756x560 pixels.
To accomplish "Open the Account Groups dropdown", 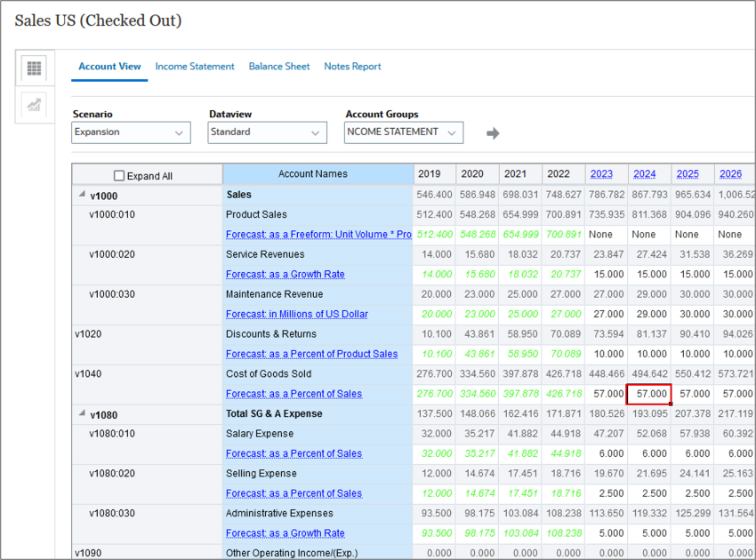I will 404,132.
